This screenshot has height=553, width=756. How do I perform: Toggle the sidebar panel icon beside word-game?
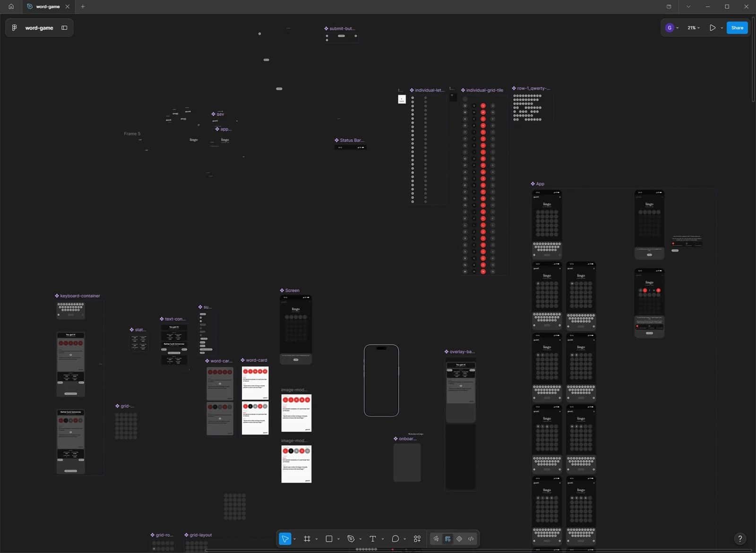64,28
